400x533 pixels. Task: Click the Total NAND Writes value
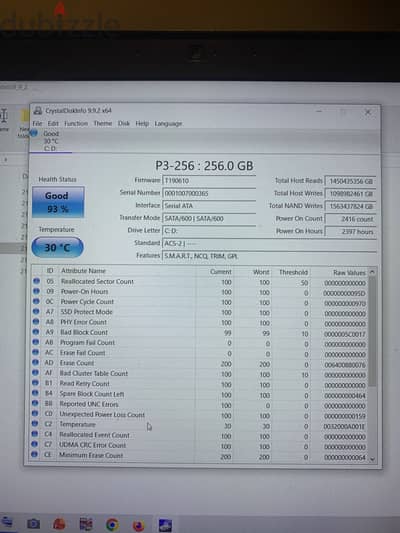(350, 206)
